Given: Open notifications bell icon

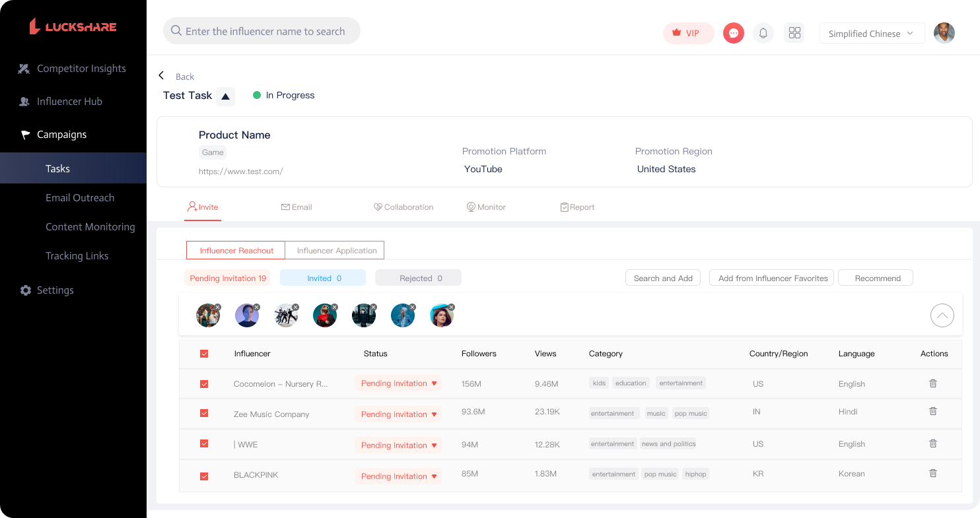Looking at the screenshot, I should pyautogui.click(x=763, y=33).
